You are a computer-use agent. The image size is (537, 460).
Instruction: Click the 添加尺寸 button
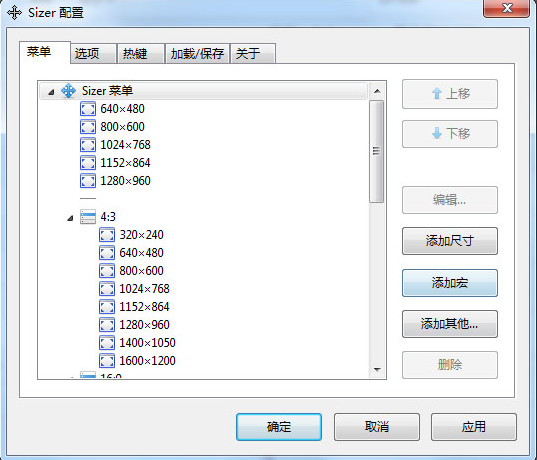450,241
